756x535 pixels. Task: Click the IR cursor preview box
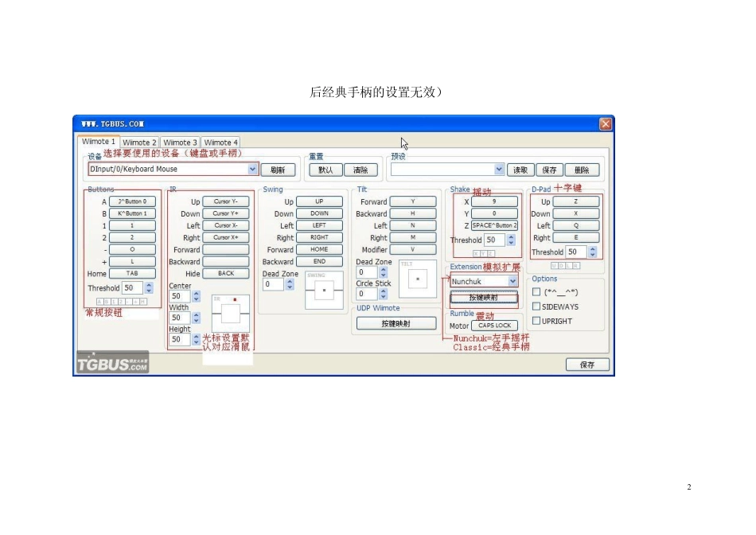coord(231,314)
